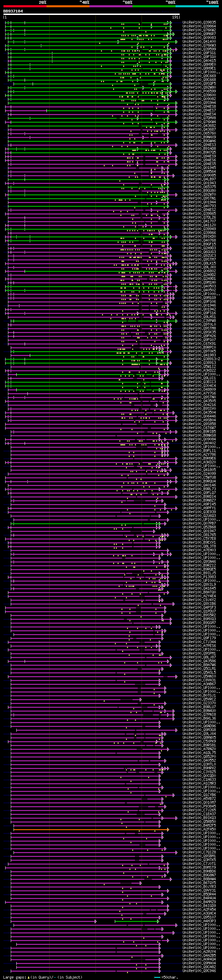
Task: Click the red ~20% identity legend segment
Action: pos(25,7)
